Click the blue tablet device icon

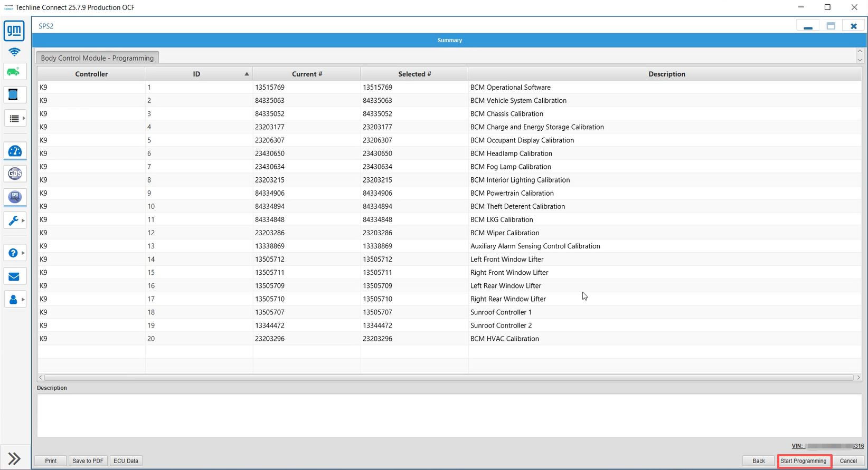tap(14, 95)
